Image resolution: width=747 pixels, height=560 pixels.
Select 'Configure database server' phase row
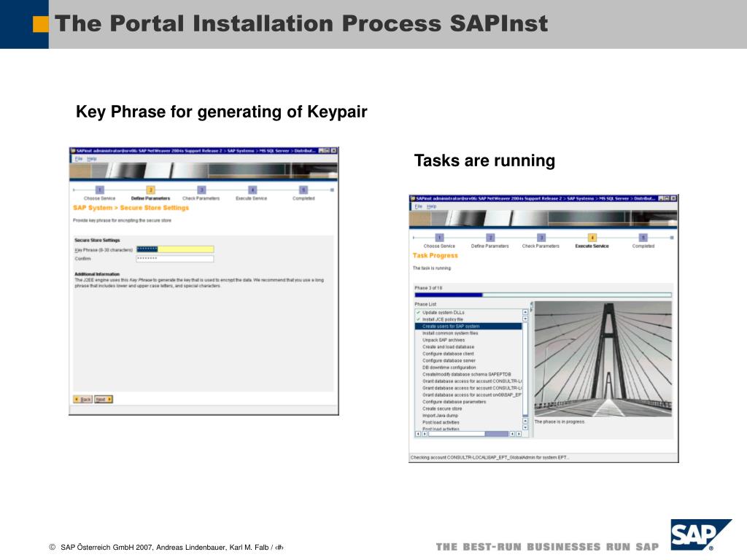coord(468,360)
